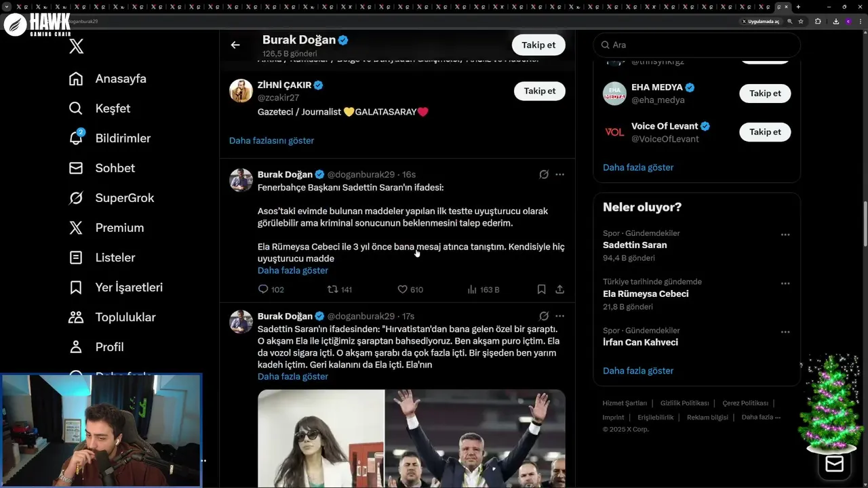Bookmark this page with the star icon
The width and height of the screenshot is (868, 488).
[x=801, y=21]
